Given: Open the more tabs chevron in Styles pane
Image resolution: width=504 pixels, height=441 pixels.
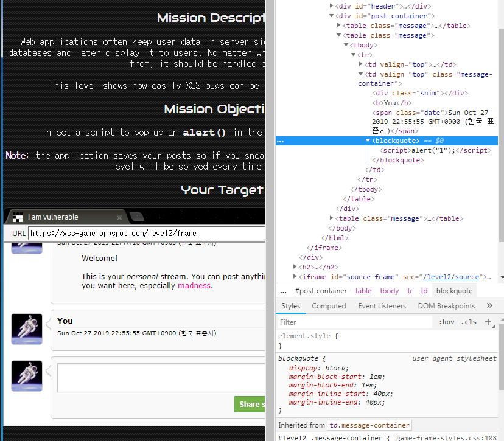Looking at the screenshot, I should click(x=489, y=305).
